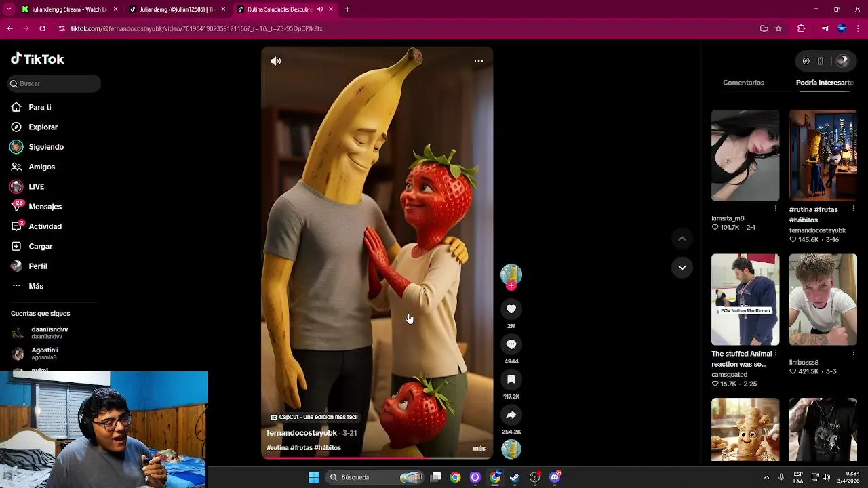This screenshot has width=868, height=488.
Task: Click the #hábitos hashtag in caption
Action: coord(328,448)
